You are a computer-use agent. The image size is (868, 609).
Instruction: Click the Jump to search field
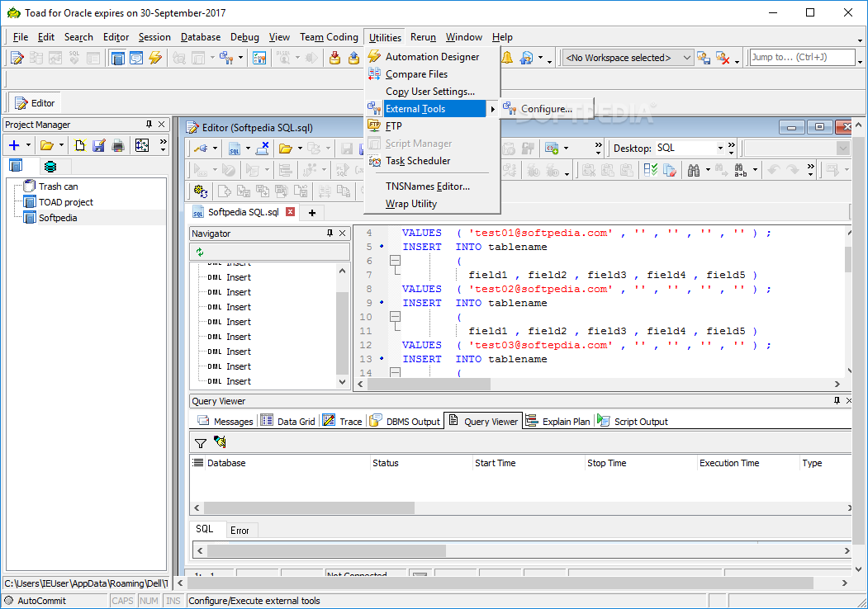point(802,57)
